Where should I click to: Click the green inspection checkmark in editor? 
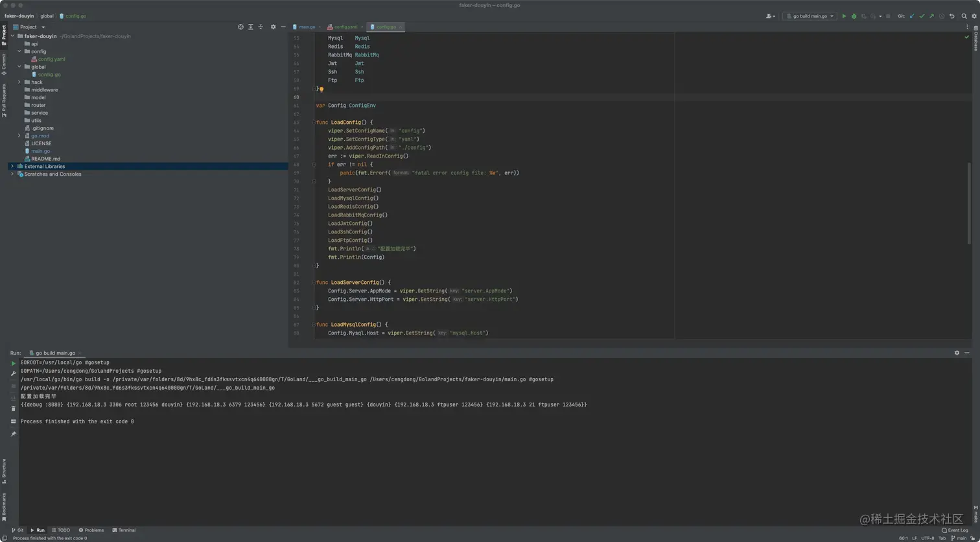967,38
